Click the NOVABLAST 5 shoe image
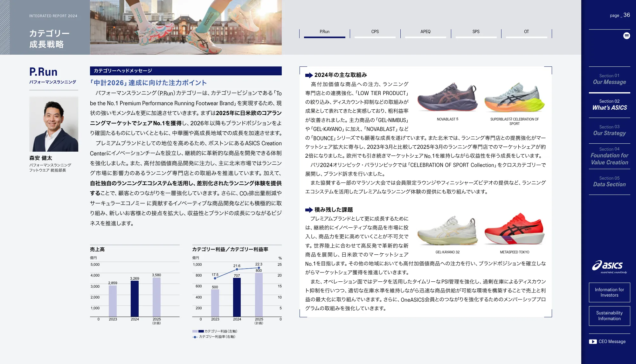Image resolution: width=636 pixels, height=364 pixels. tap(447, 98)
